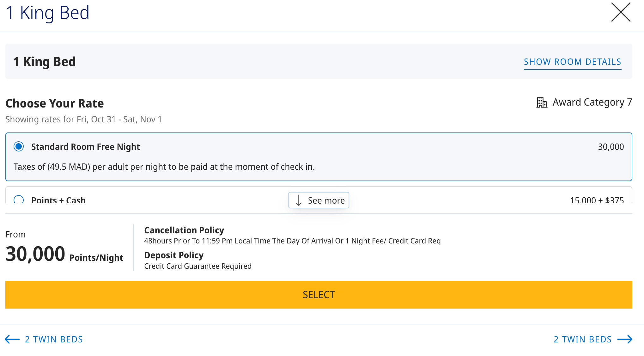Select Standard Room Free Night radio button
Image resolution: width=644 pixels, height=356 pixels.
pos(19,147)
